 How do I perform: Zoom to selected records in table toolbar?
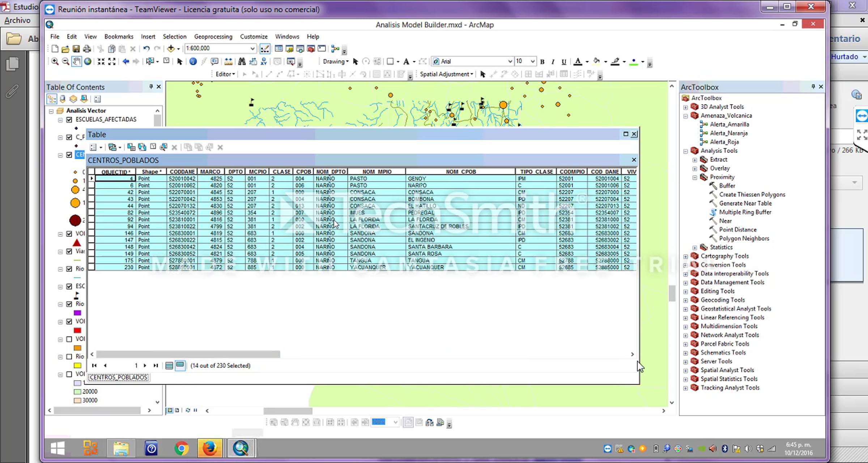(x=163, y=147)
